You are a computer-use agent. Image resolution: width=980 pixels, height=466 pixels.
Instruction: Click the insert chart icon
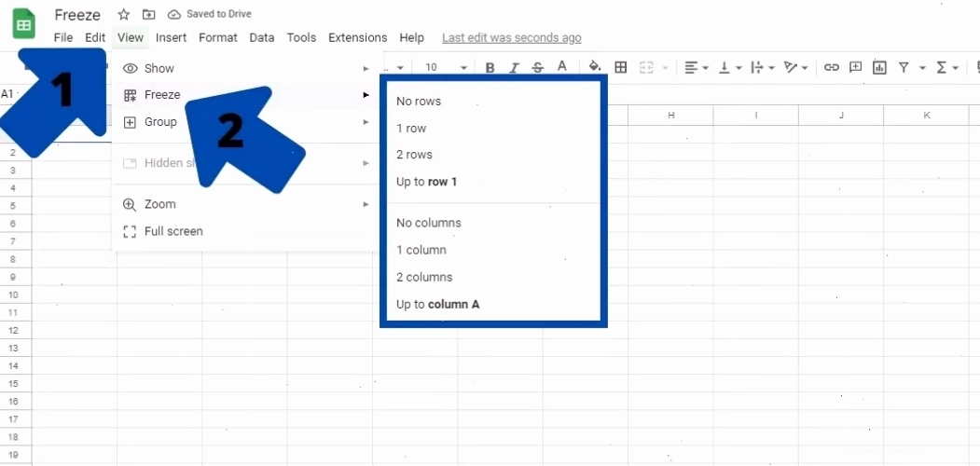tap(879, 67)
